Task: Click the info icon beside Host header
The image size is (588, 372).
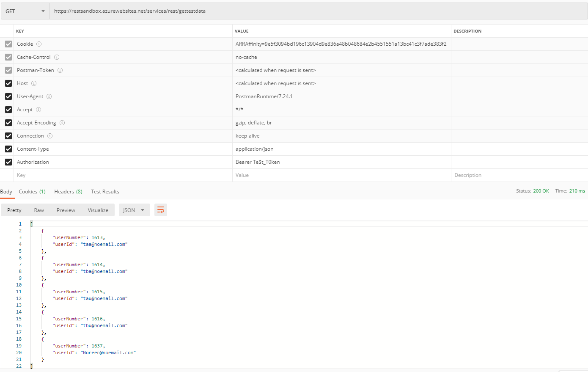Action: [x=34, y=83]
